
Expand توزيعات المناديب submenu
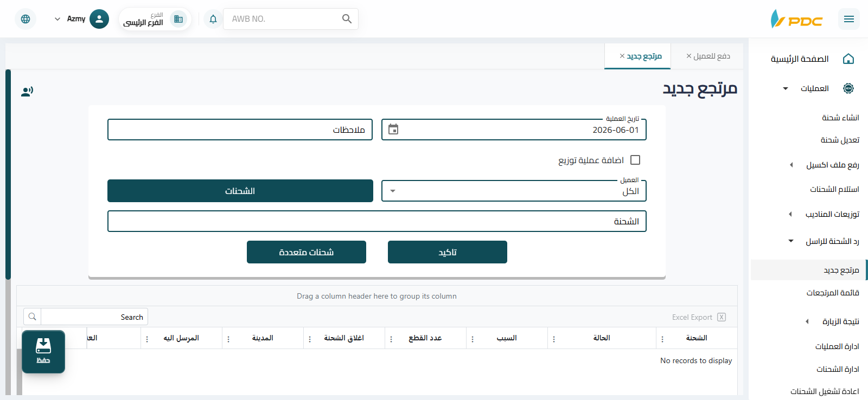(x=790, y=214)
